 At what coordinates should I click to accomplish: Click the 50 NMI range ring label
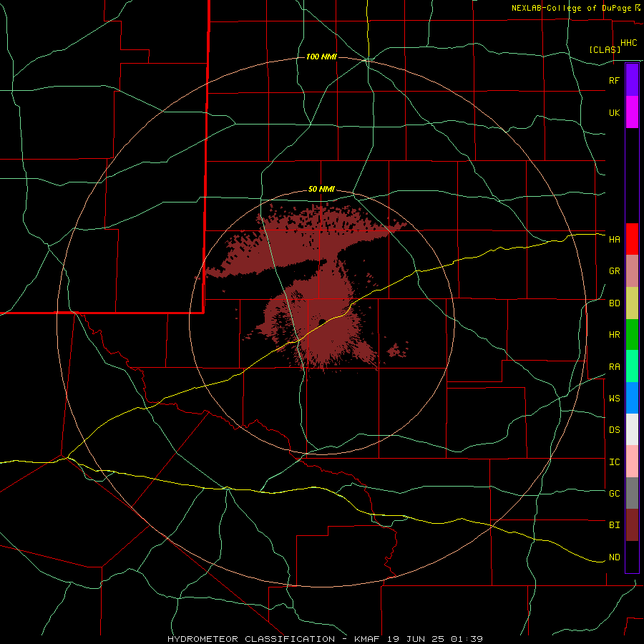pos(321,190)
